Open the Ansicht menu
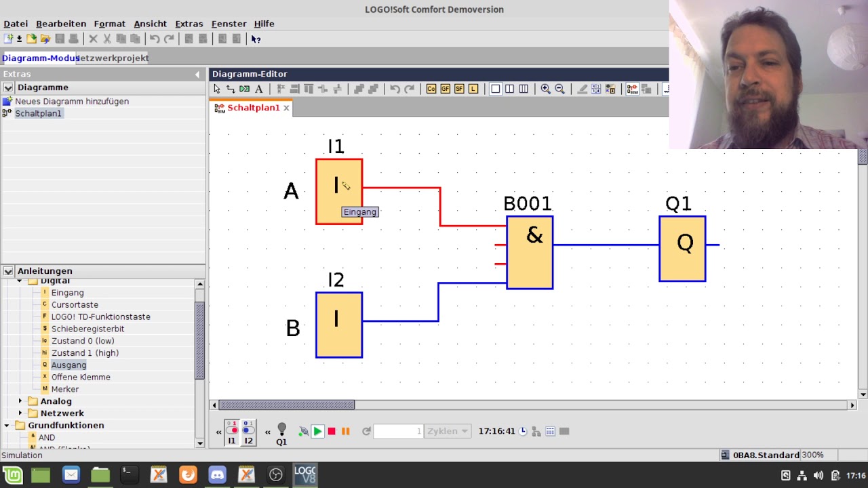Viewport: 868px width, 488px height. [x=150, y=24]
